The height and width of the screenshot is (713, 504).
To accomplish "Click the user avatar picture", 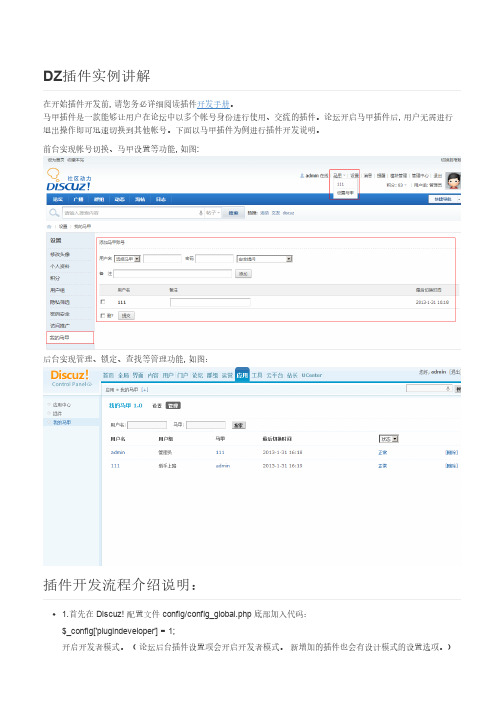I will tap(453, 181).
